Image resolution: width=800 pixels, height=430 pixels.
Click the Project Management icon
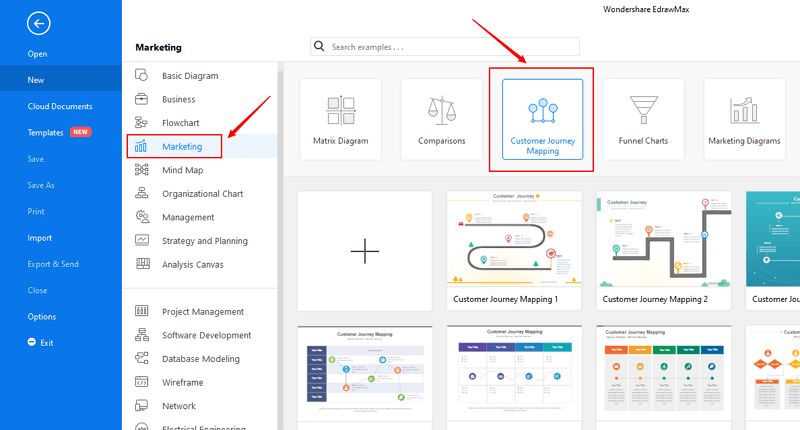141,311
